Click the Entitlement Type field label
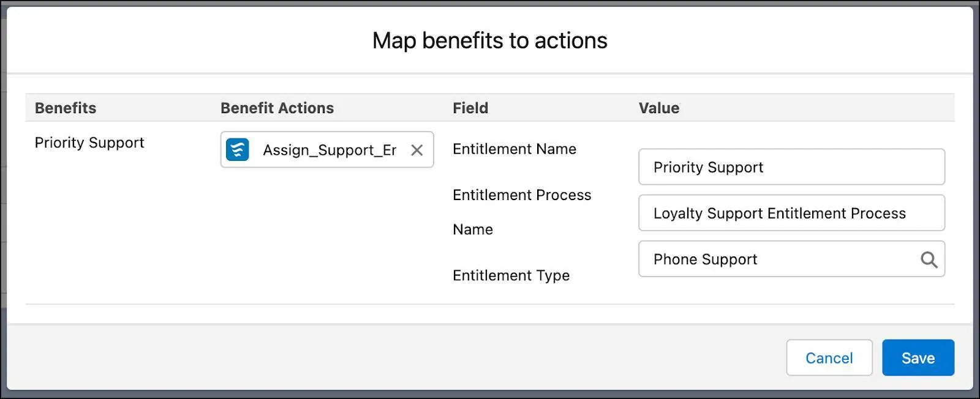This screenshot has height=399, width=980. [511, 275]
